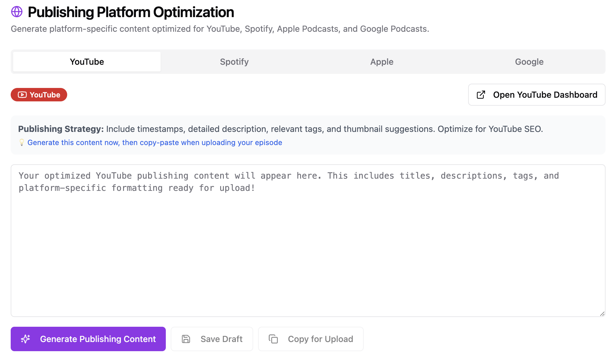Copy for Upload button
Viewport: 615px width, 364px height.
point(311,339)
